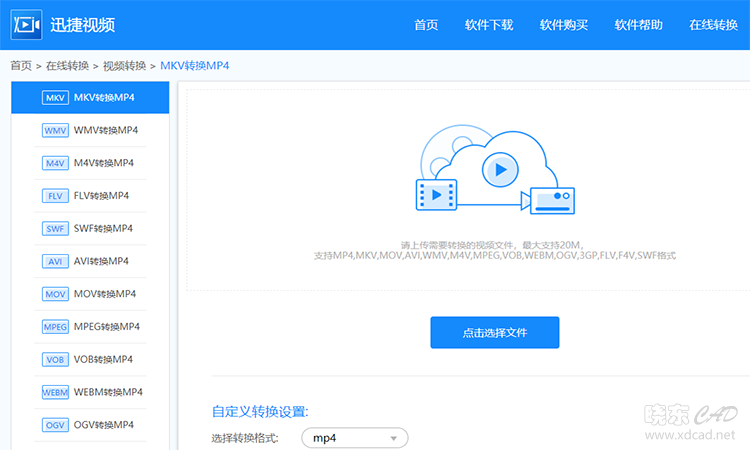Viewport: 750px width, 450px height.
Task: Click the MOV format badge icon
Action: [55, 294]
